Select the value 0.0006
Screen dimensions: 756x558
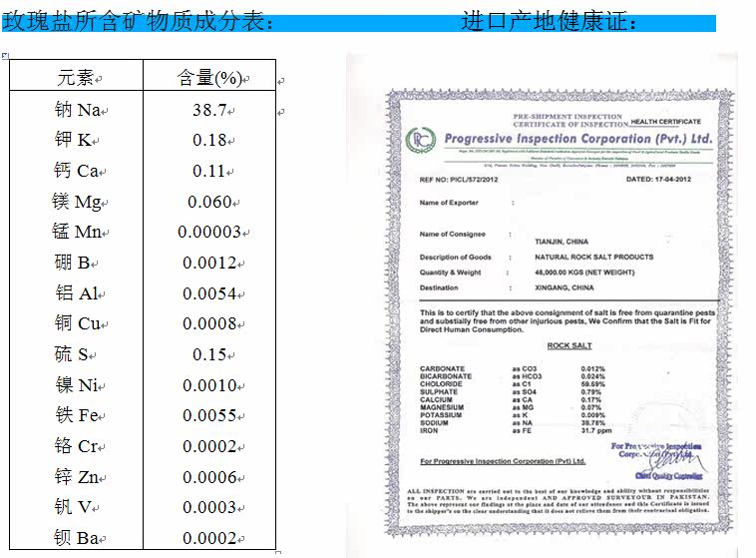pos(209,477)
